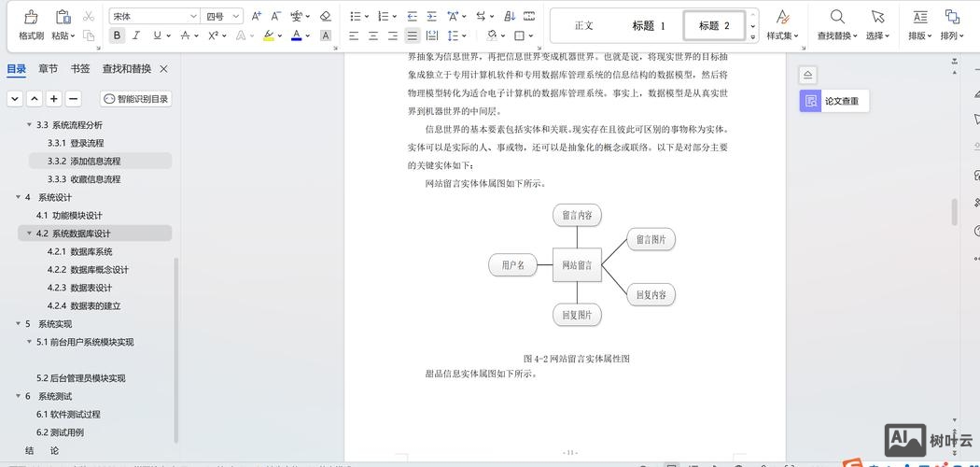
Task: Center align the paragraph
Action: coord(373,35)
